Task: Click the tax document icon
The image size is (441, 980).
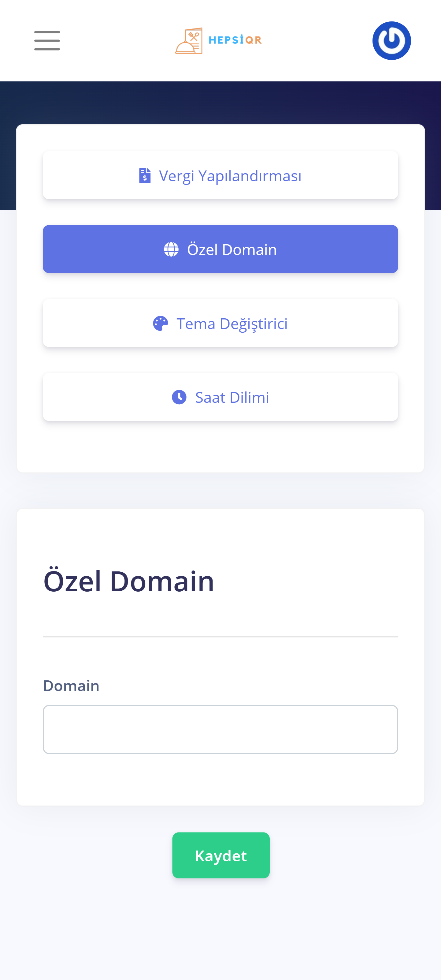Action: pos(144,176)
